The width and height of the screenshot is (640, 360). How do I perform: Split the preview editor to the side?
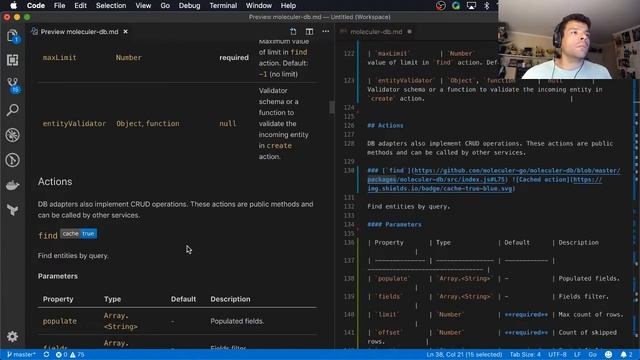pyautogui.click(x=309, y=31)
